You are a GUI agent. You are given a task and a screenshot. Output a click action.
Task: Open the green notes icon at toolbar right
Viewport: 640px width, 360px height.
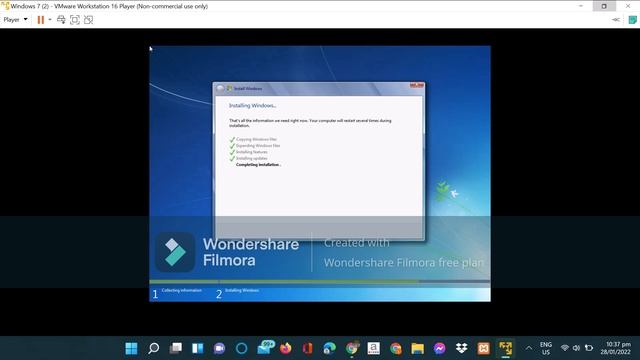click(x=632, y=20)
